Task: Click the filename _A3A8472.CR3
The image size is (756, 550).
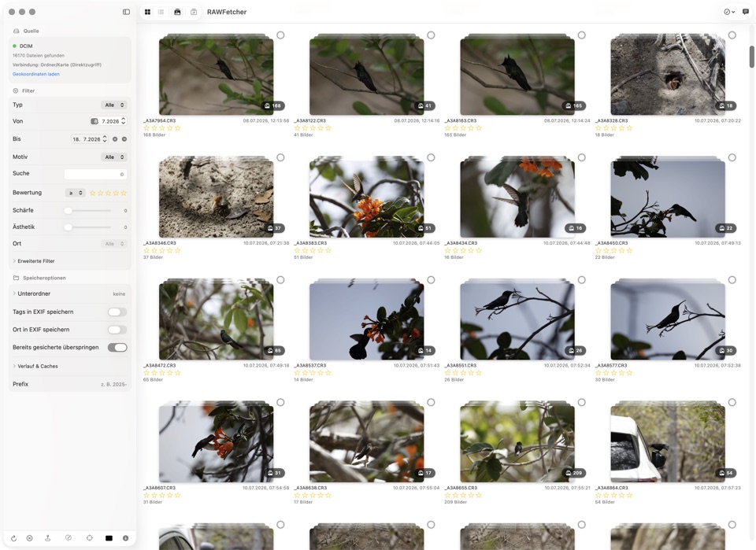Action: (x=160, y=366)
